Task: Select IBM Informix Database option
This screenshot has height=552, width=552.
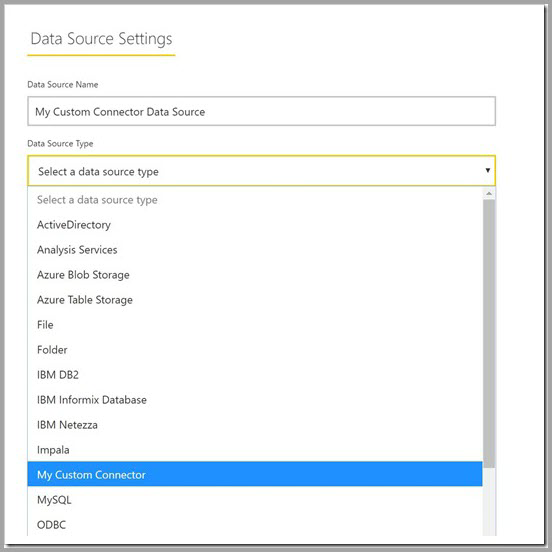Action: [x=255, y=400]
